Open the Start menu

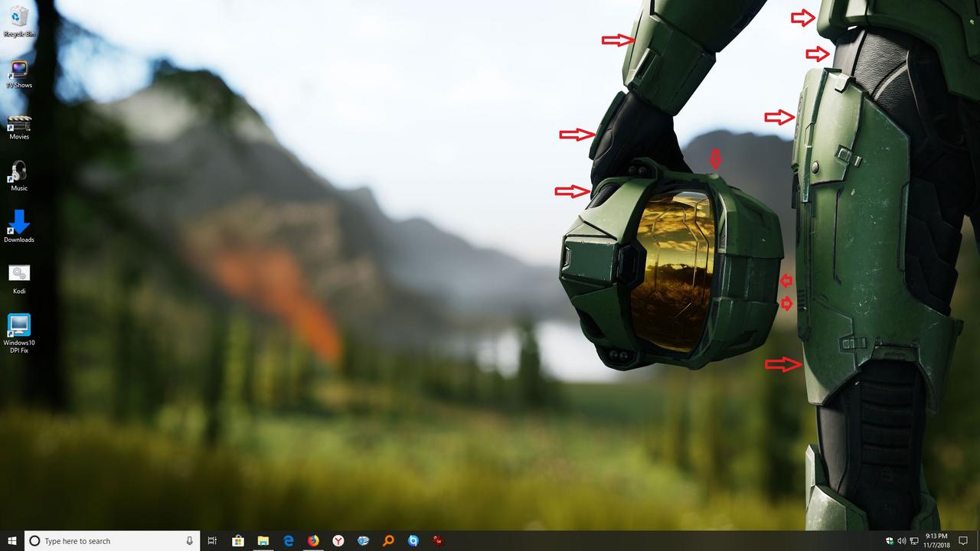(x=11, y=540)
